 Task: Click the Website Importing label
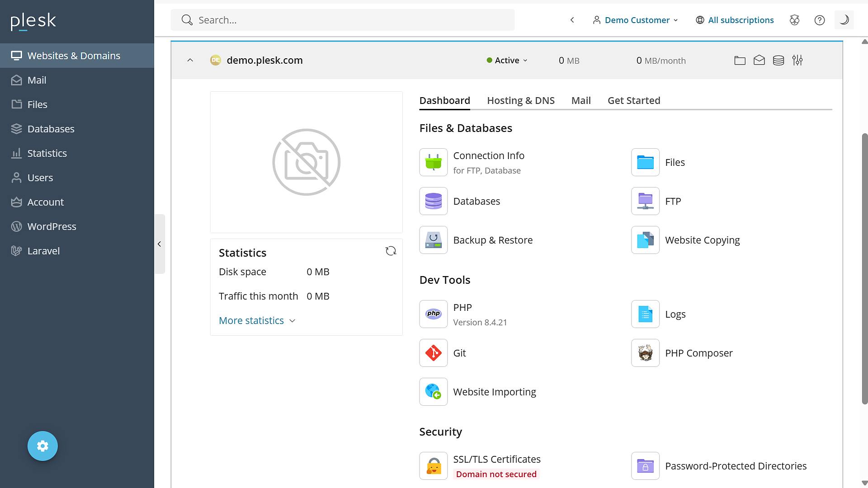495,392
